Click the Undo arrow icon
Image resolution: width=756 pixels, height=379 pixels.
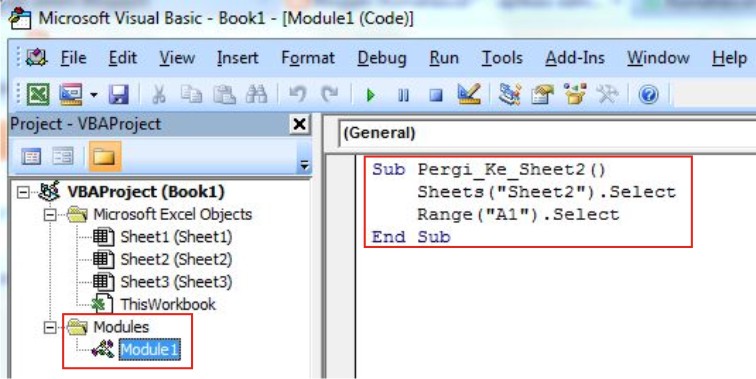297,95
